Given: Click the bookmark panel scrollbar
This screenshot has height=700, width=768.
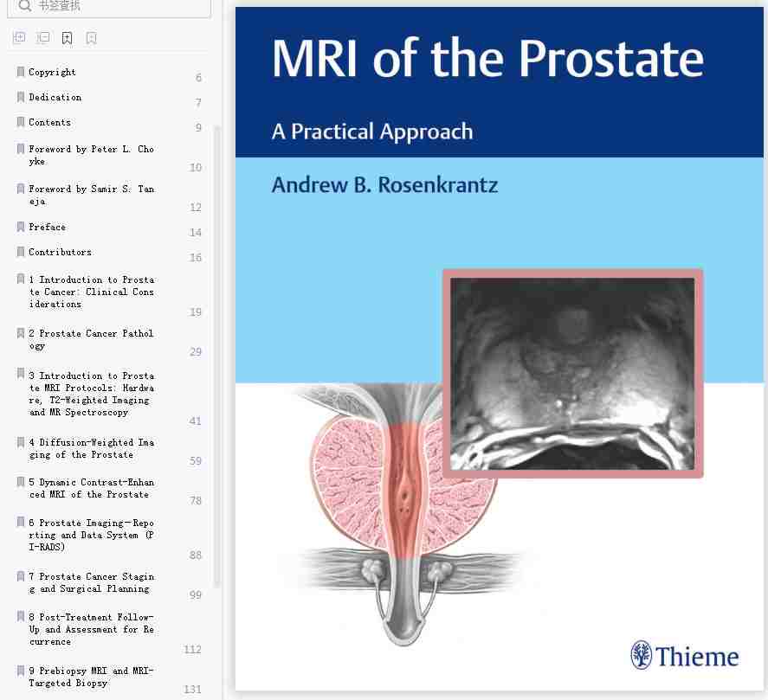Looking at the screenshot, I should 217,356.
